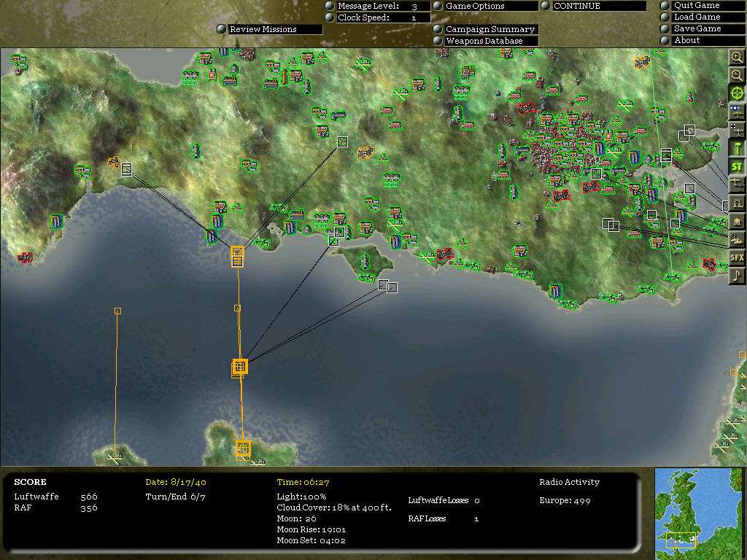Click "Cloud Cover: 18% at 400 ft." text

(334, 507)
